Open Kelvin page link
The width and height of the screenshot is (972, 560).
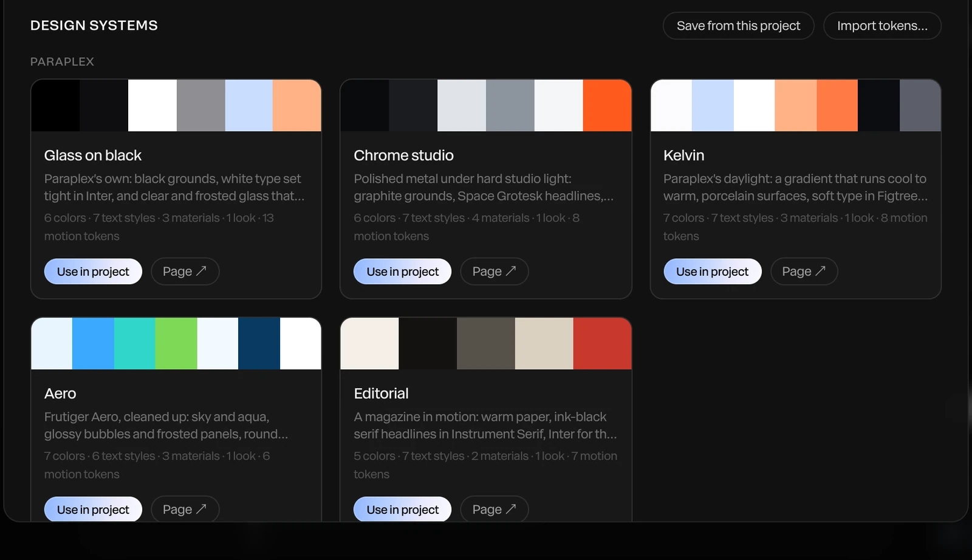[804, 271]
